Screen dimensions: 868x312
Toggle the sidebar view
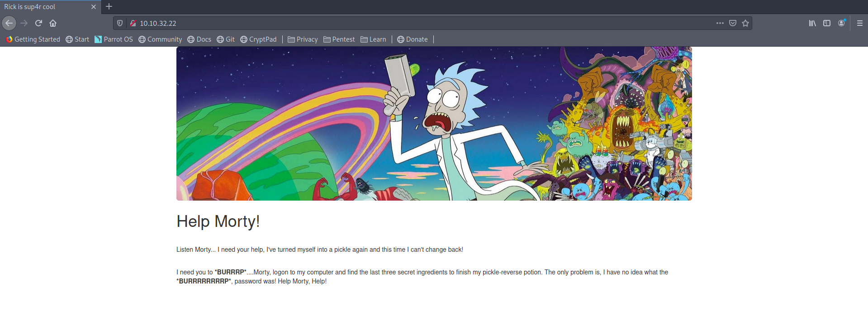pos(827,23)
